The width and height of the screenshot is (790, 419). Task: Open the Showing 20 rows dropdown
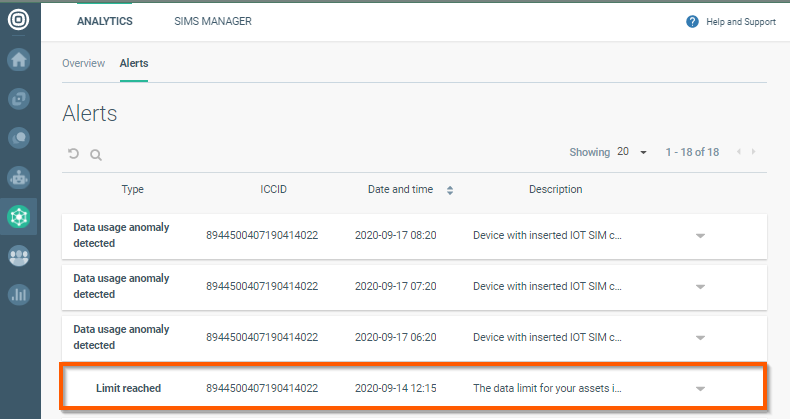click(x=633, y=152)
